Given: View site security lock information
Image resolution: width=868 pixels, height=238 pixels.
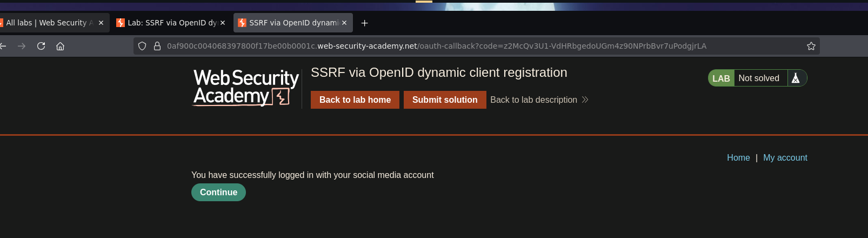Looking at the screenshot, I should point(157,46).
